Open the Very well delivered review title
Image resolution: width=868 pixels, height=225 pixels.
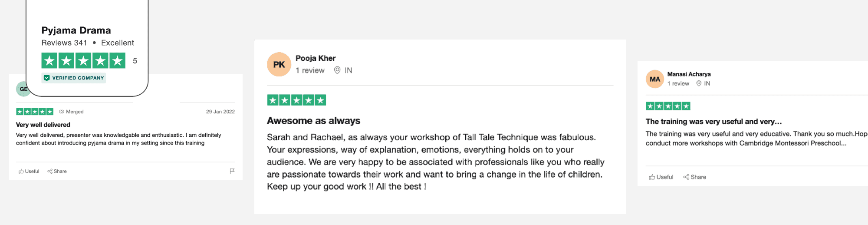(43, 125)
